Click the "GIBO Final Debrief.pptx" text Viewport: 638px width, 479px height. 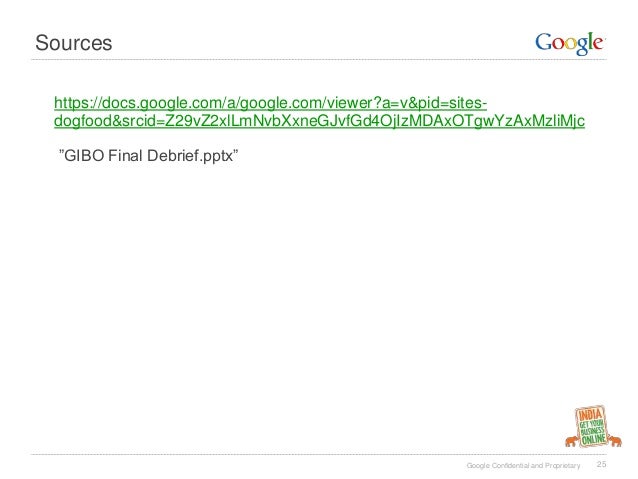(149, 156)
